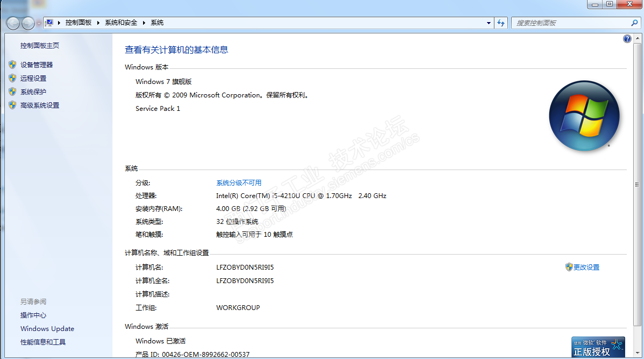644x359 pixels.
Task: Click the computer icon in address bar
Action: tap(49, 23)
